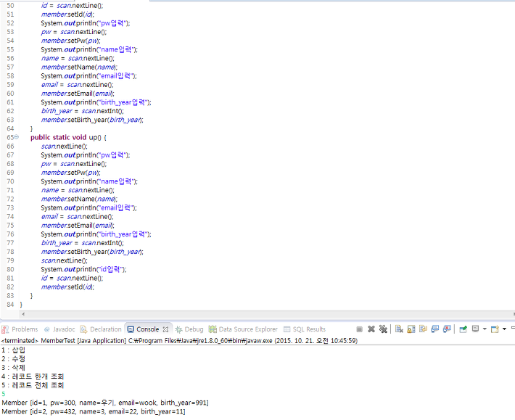Switch to the Problems tab
The image size is (515, 420).
click(x=20, y=329)
